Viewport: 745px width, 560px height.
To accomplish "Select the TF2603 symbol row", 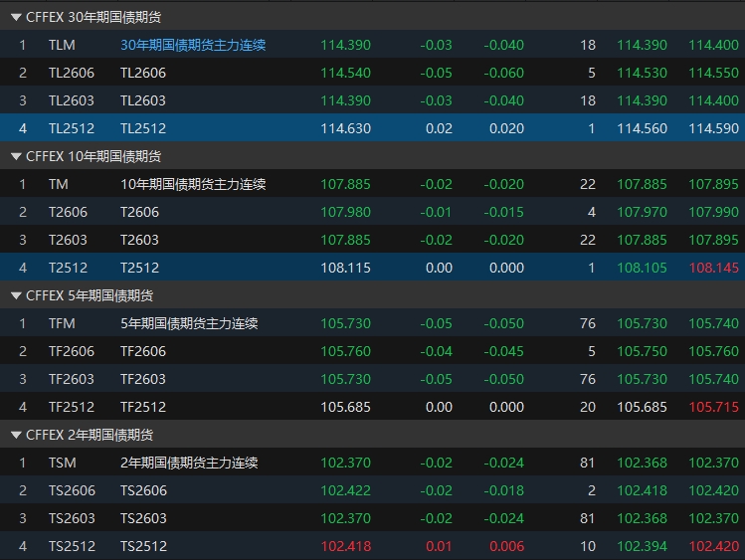I will (x=372, y=379).
